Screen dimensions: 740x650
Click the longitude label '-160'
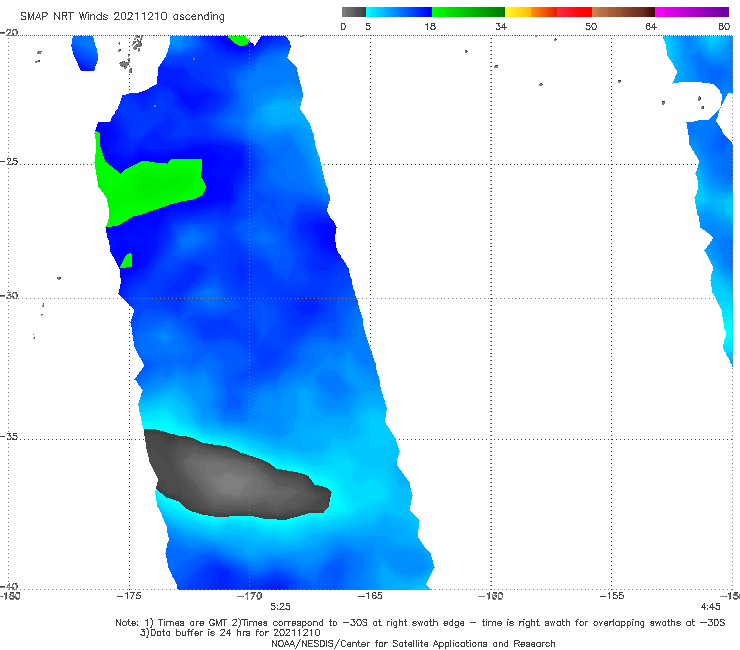pos(491,596)
